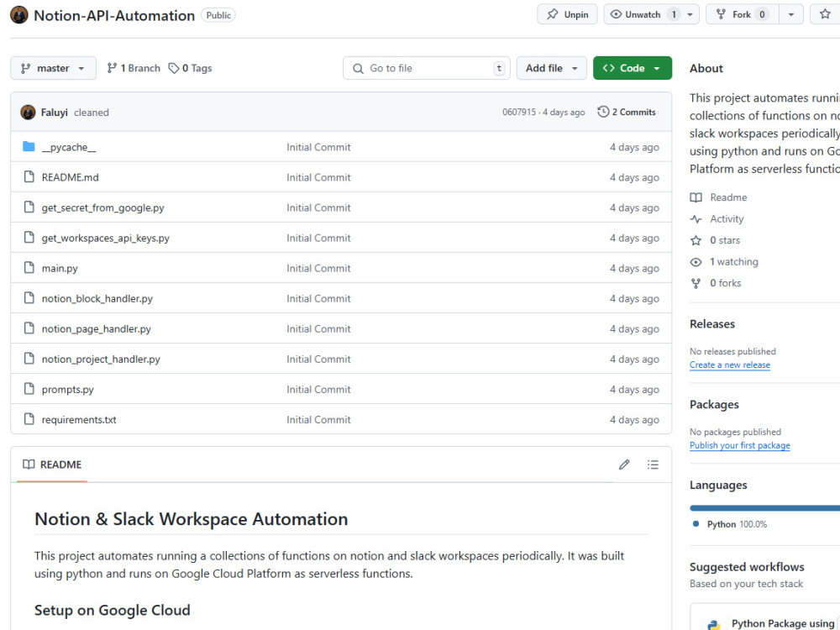Viewport: 840px width, 630px height.
Task: Click the folder icon for __pycache__
Action: 29,146
